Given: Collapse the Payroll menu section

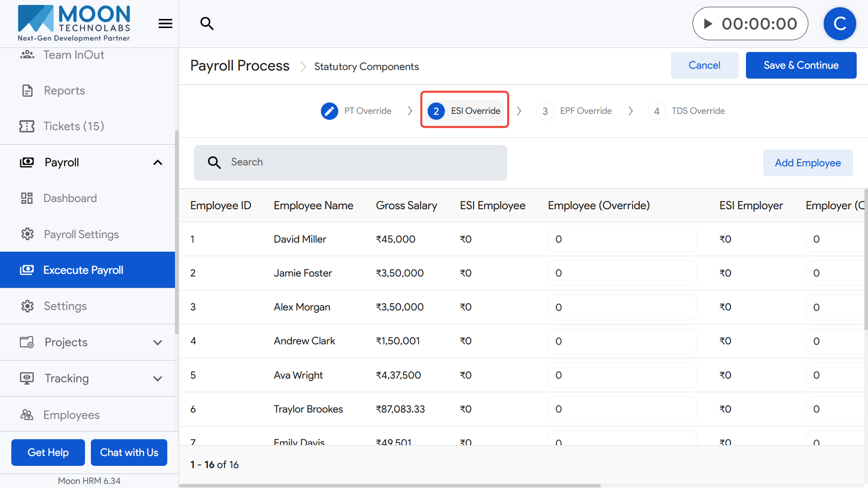Looking at the screenshot, I should pos(157,163).
